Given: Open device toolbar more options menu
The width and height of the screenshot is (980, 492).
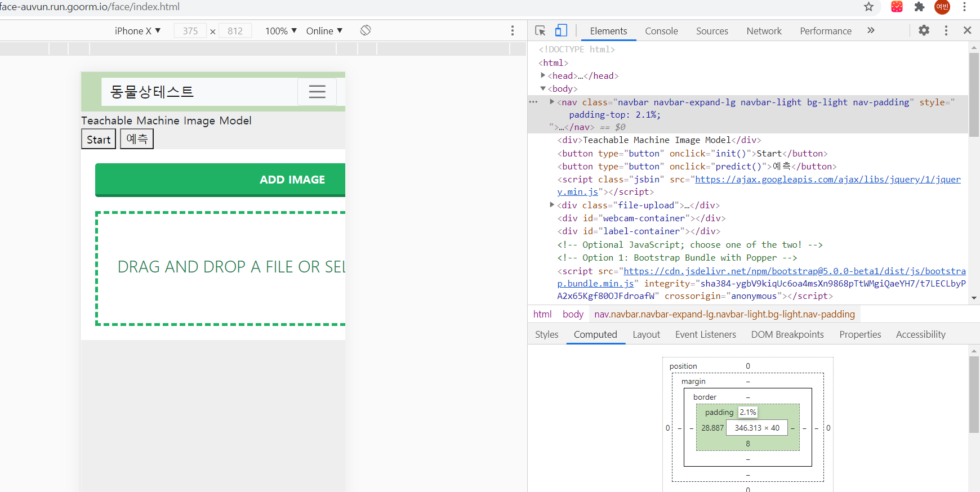Looking at the screenshot, I should tap(513, 30).
